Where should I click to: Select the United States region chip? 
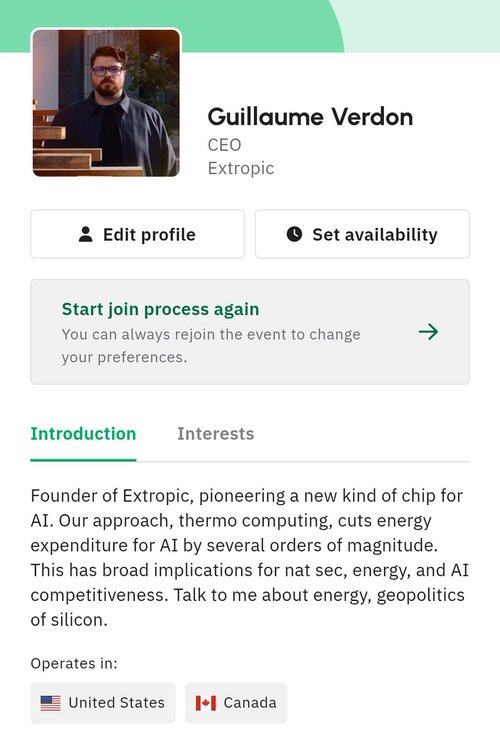click(103, 703)
